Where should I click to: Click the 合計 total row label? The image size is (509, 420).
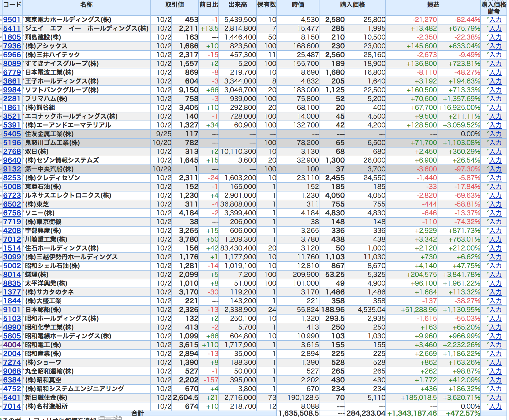tap(137, 413)
